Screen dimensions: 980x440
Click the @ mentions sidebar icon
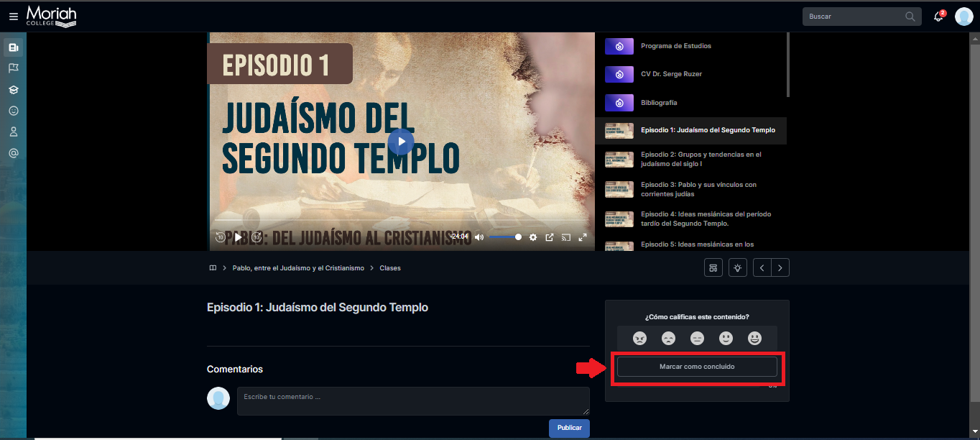click(13, 153)
